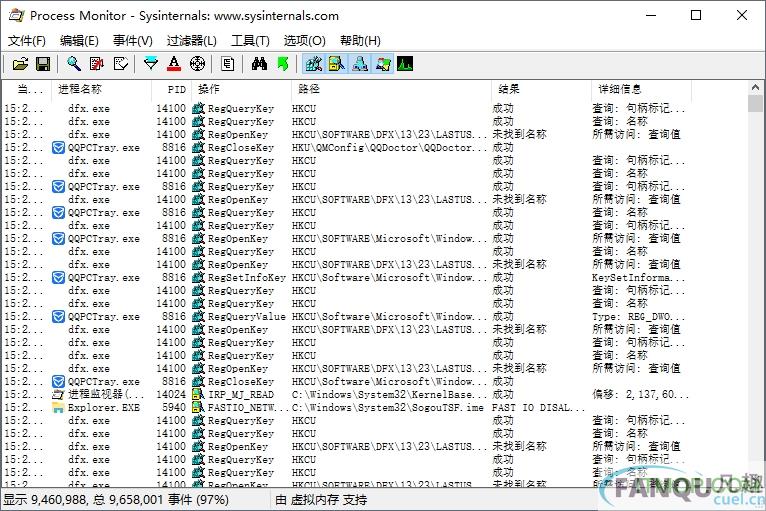Click the Clear display icon
This screenshot has height=511, width=766.
[x=121, y=64]
